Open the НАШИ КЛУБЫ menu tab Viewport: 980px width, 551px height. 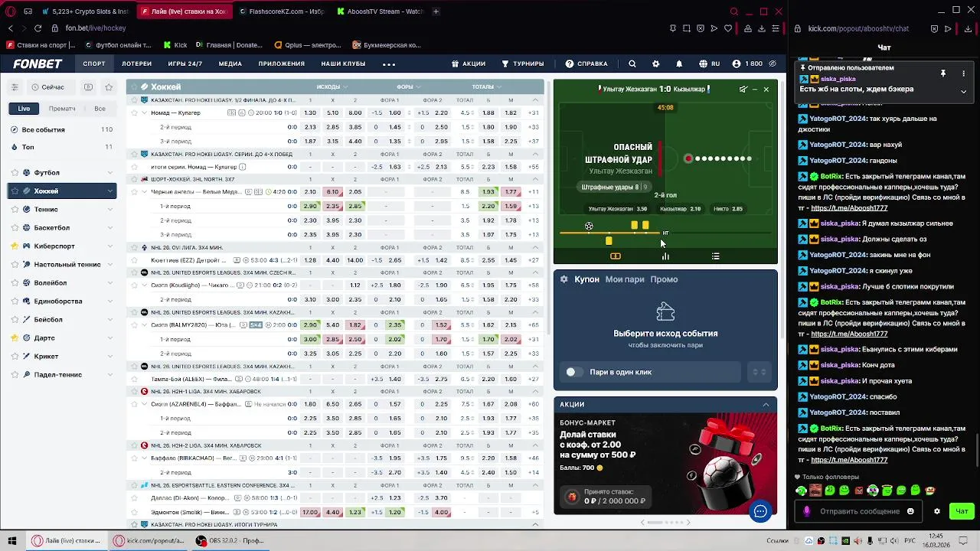[343, 64]
